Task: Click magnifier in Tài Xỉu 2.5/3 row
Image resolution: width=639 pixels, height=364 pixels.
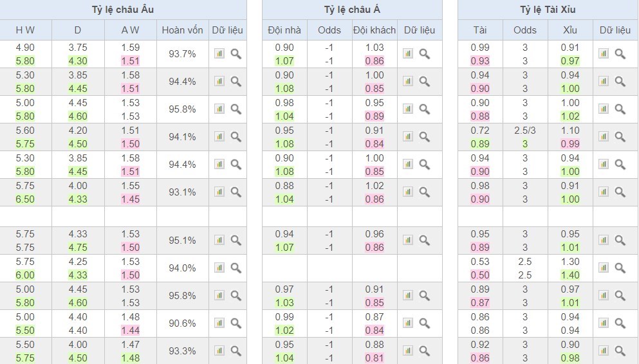Action: click(620, 137)
